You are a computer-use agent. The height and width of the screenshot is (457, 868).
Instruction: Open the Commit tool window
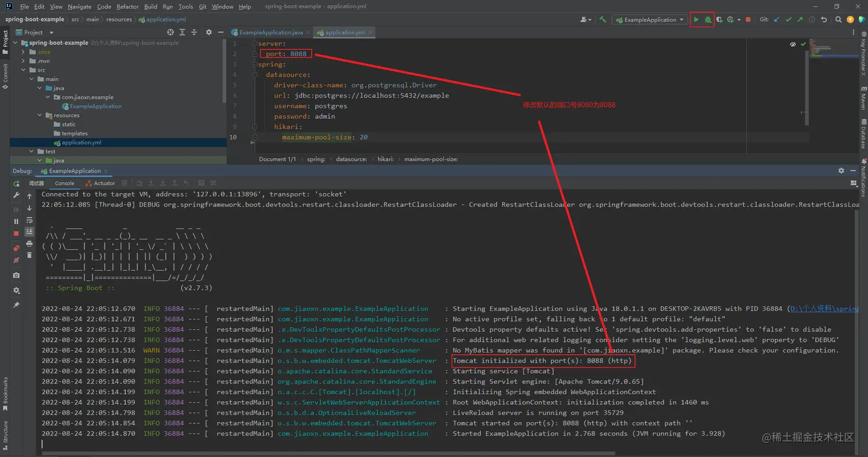5,76
